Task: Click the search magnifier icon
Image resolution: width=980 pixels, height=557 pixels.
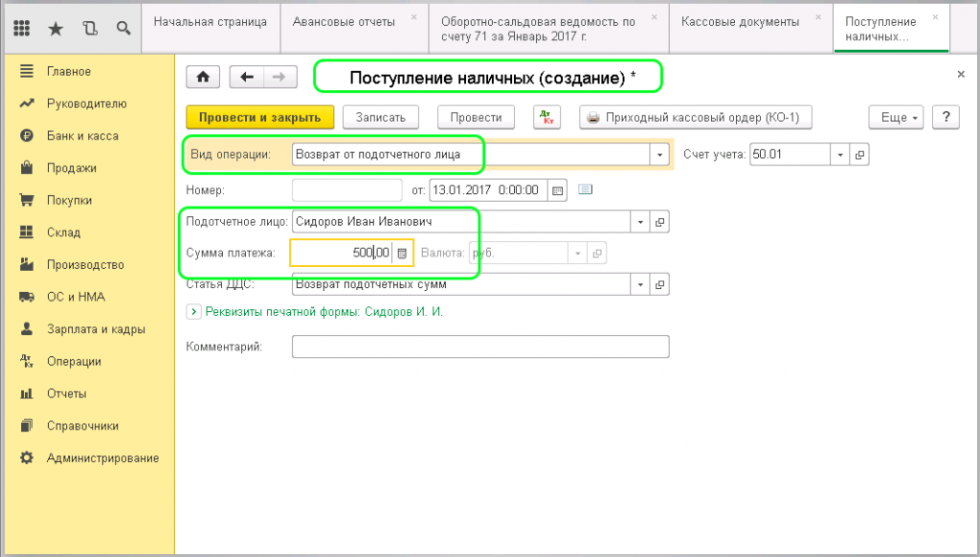Action: (x=122, y=28)
